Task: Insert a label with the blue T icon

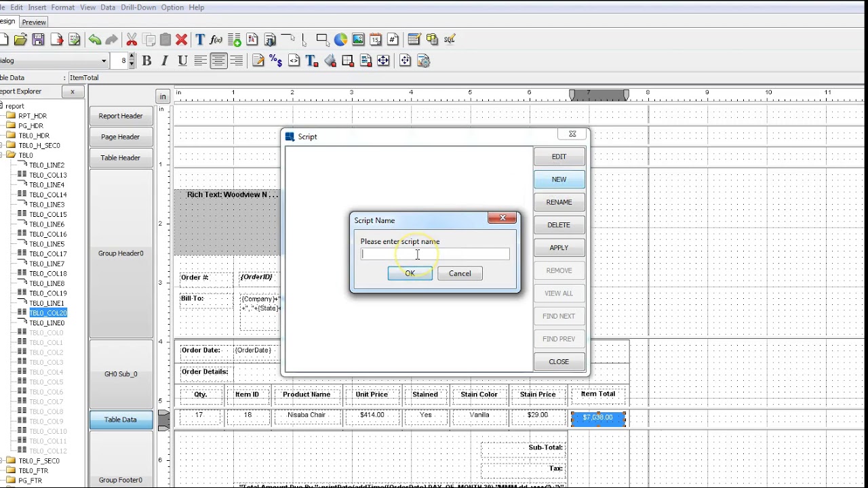Action: point(200,40)
